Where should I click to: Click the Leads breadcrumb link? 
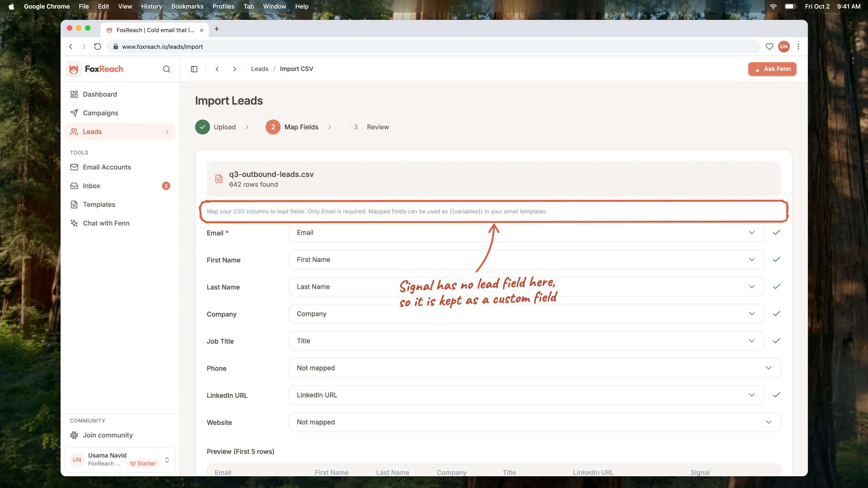pos(259,69)
